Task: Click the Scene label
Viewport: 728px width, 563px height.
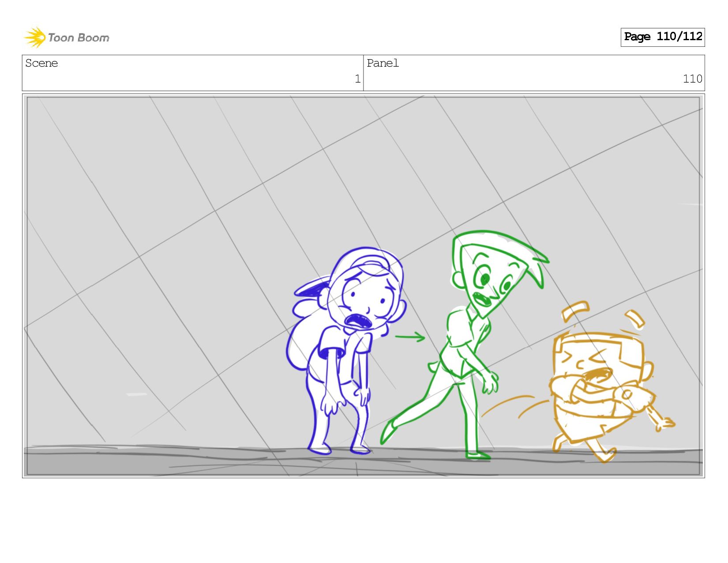Action: (41, 63)
